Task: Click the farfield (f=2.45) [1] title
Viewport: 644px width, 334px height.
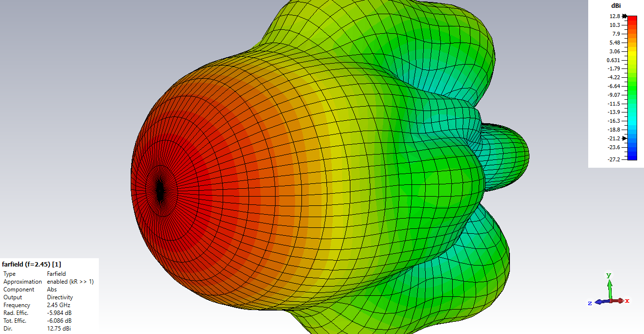Action: click(31, 264)
